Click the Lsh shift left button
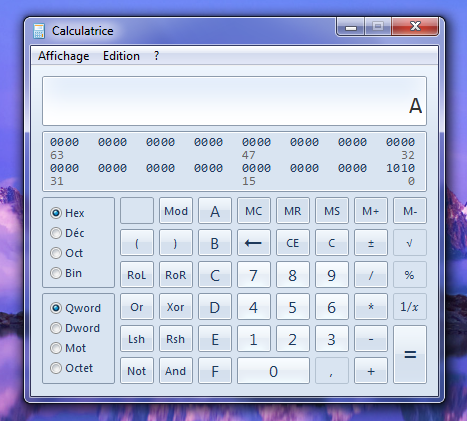This screenshot has width=467, height=421. tap(137, 339)
